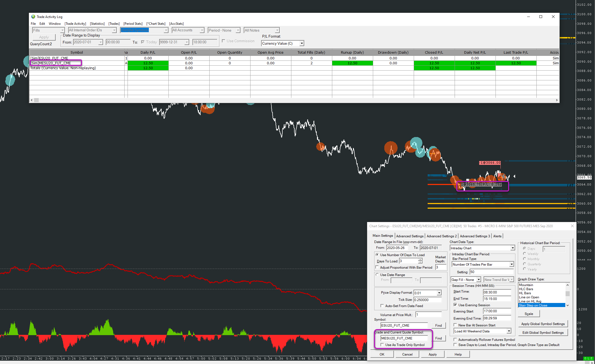
Task: Switch to the Alerts tab
Action: click(497, 236)
